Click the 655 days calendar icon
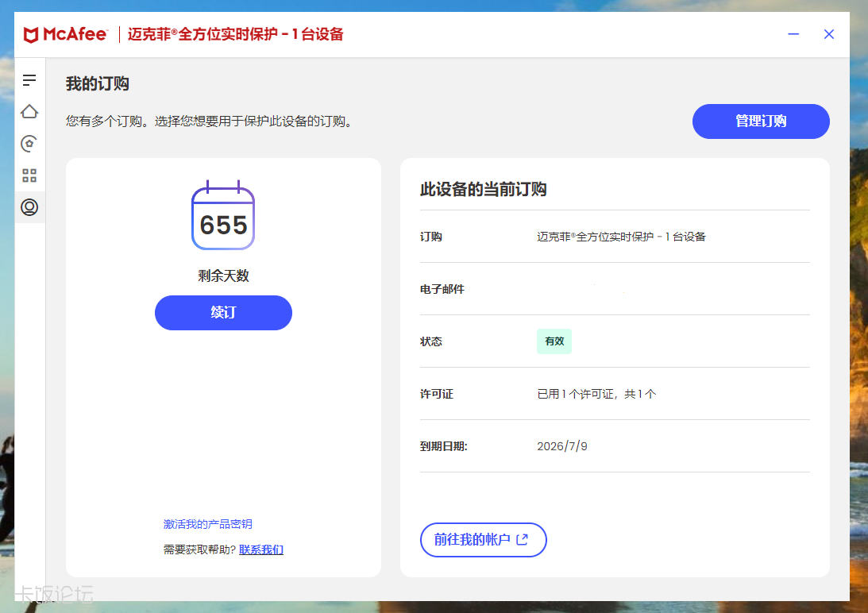Screen dimensions: 868x613 (223, 215)
